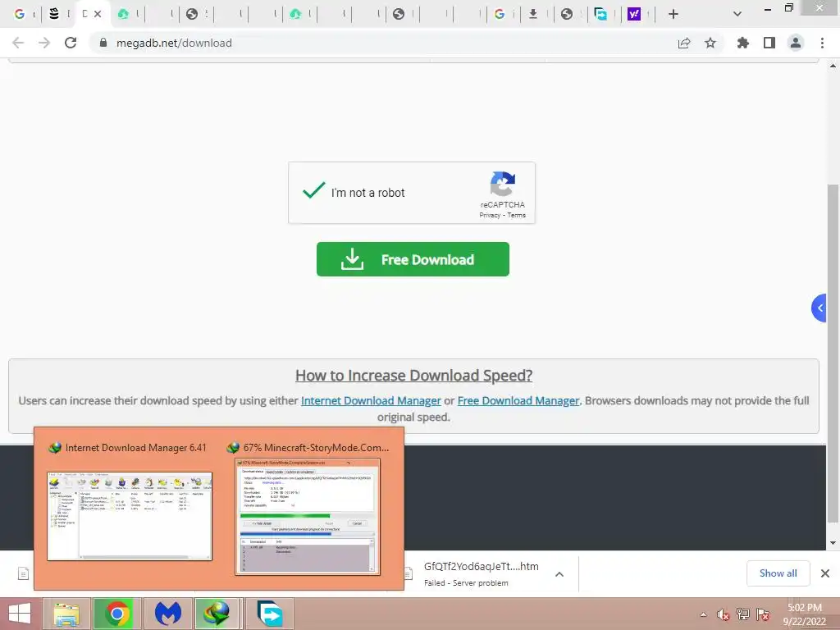Click the Chrome taskbar icon

tap(116, 614)
